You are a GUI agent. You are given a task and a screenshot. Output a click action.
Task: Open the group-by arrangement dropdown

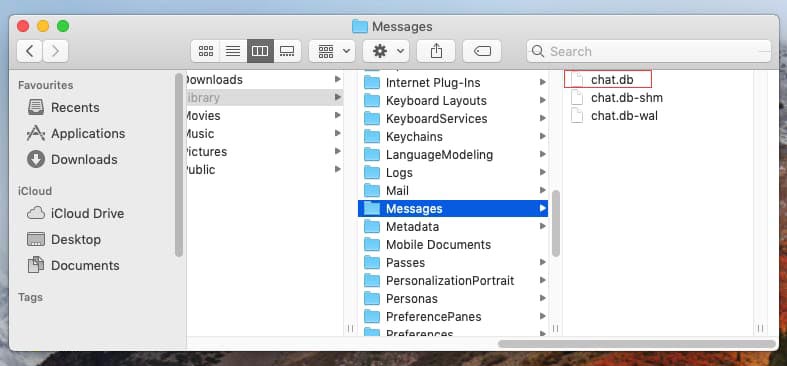[x=332, y=51]
